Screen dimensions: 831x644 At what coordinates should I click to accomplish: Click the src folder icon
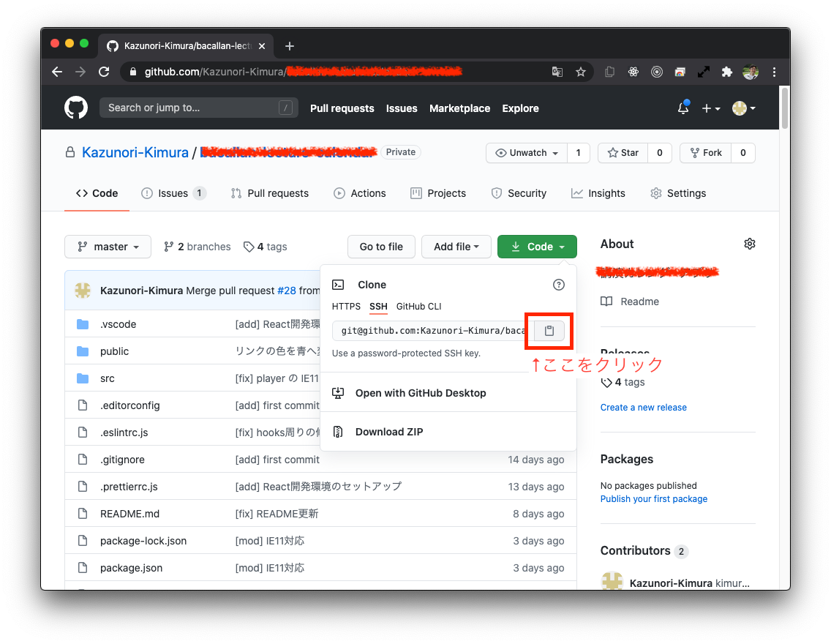[x=83, y=378]
